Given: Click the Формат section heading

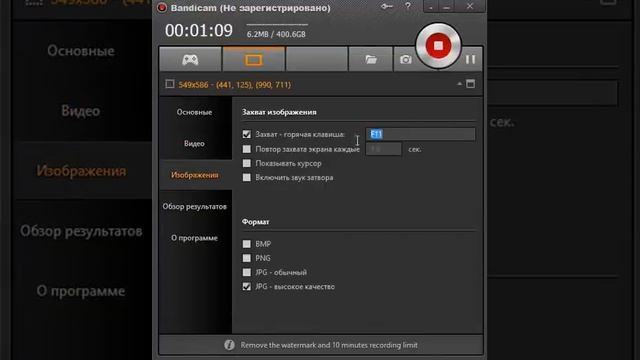Looking at the screenshot, I should tap(256, 222).
